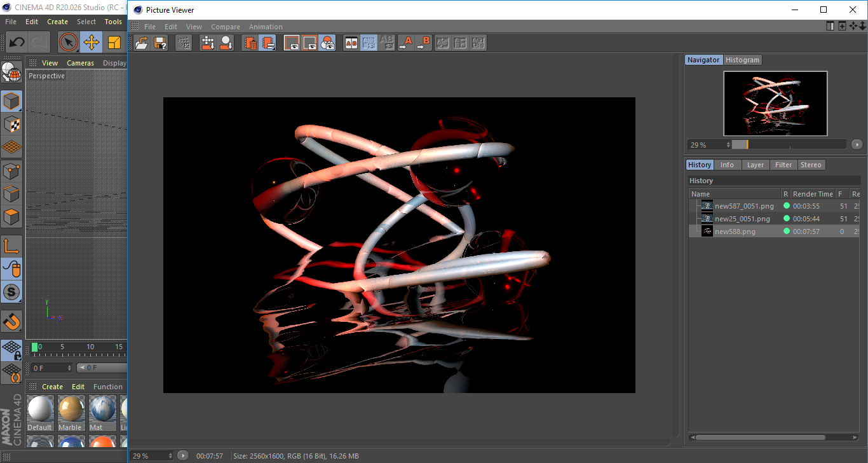Switch to the Histogram tab
868x463 pixels.
tap(742, 60)
